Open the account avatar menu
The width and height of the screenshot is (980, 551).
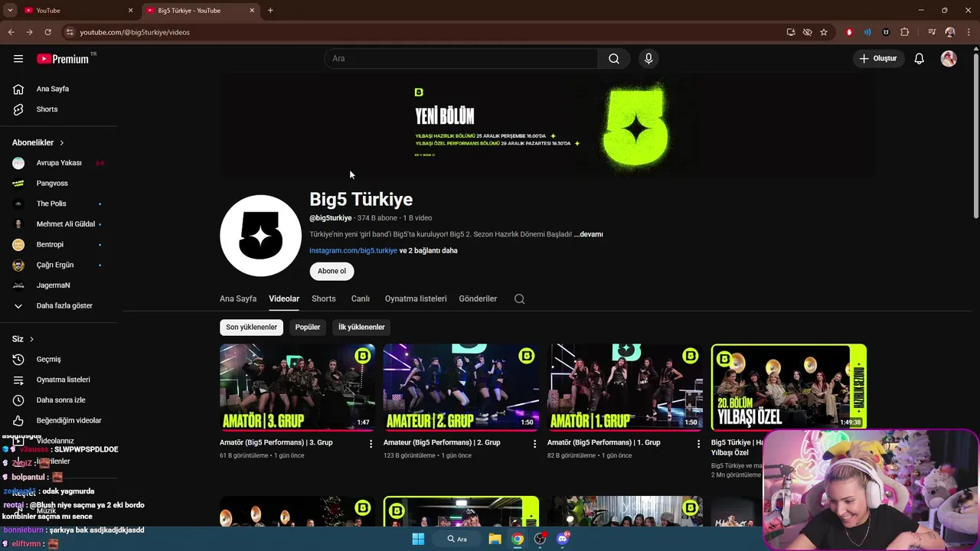(x=949, y=59)
